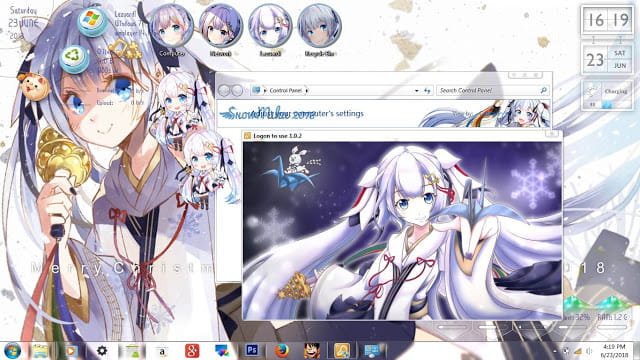The width and height of the screenshot is (640, 360).
Task: Expand arrow after Control Panel breadcrumb
Action: coord(307,90)
